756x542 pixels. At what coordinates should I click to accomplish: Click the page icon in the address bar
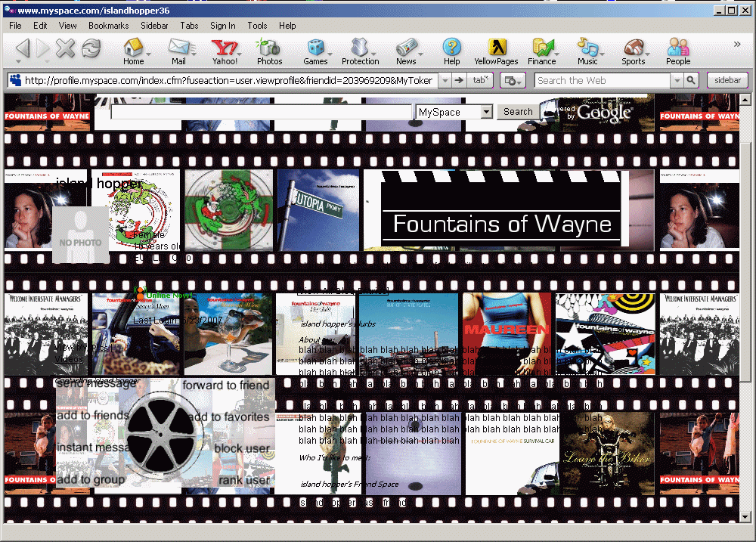click(x=15, y=81)
